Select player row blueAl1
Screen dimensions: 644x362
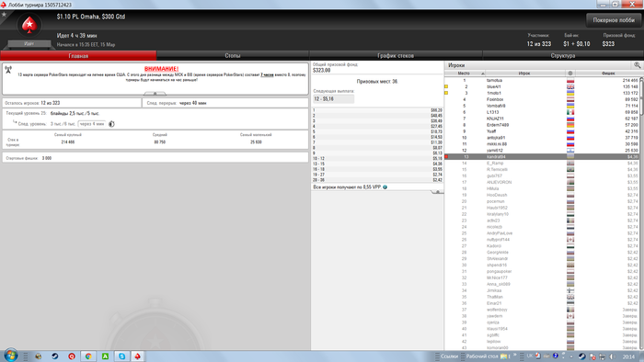pyautogui.click(x=541, y=87)
